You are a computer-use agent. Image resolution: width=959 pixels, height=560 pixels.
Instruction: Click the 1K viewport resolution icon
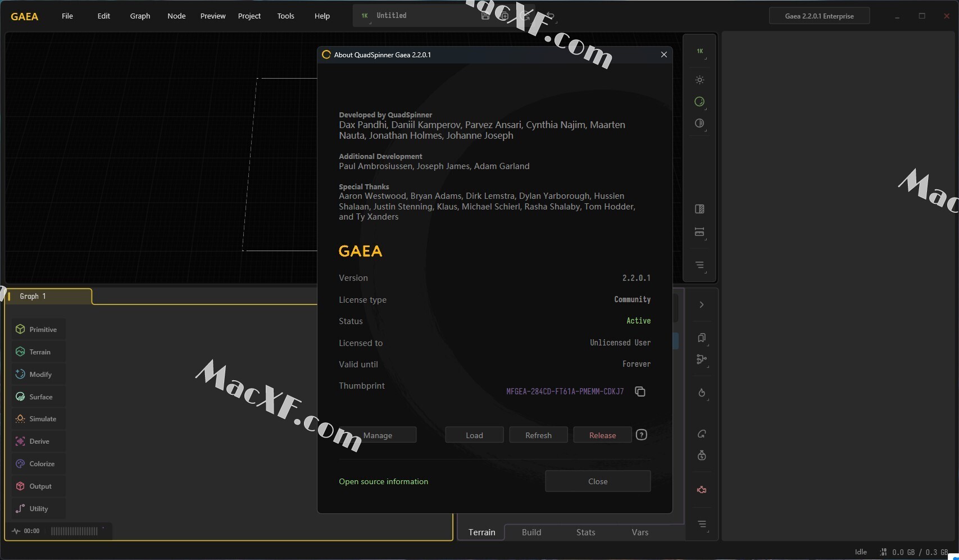(x=700, y=51)
